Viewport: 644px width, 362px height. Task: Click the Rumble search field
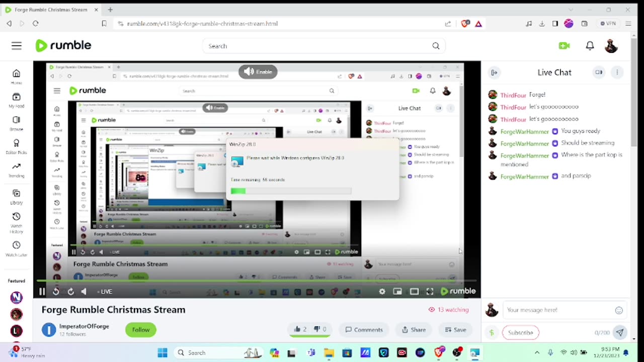[317, 46]
